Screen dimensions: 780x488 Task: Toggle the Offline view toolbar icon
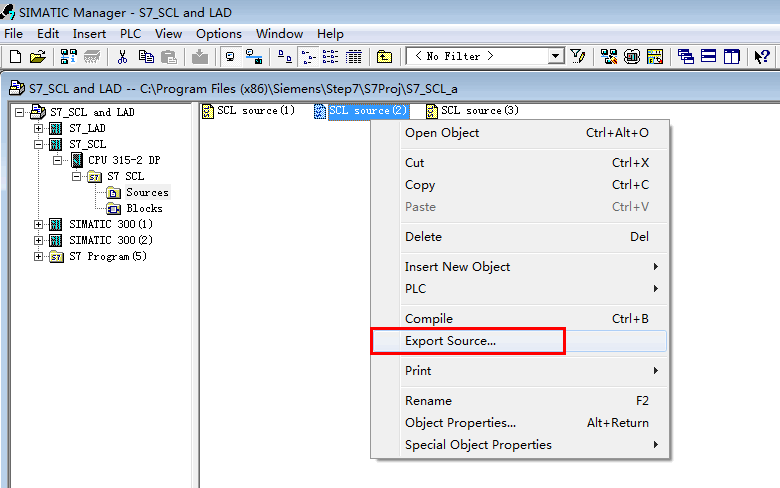(254, 57)
